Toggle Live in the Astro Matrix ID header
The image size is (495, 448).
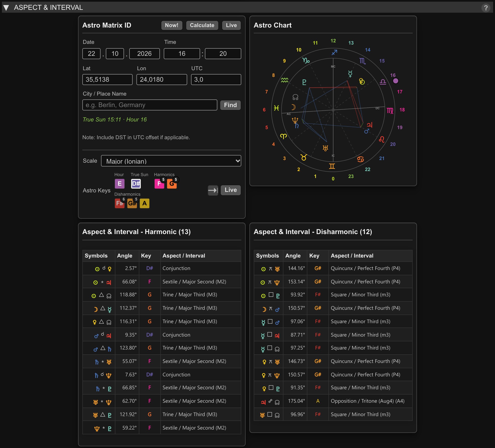[231, 25]
